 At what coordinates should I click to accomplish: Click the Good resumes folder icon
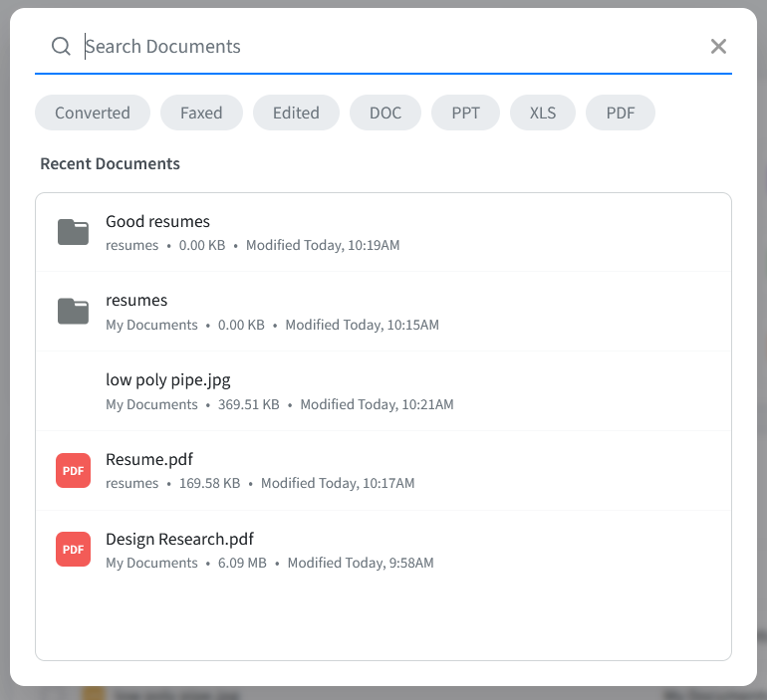[74, 232]
